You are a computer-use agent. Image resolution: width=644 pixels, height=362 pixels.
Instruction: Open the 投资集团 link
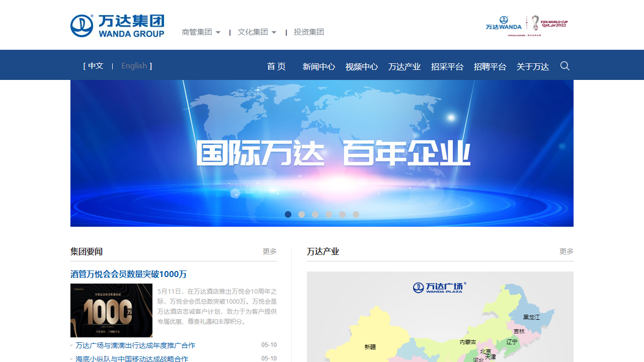pos(309,32)
